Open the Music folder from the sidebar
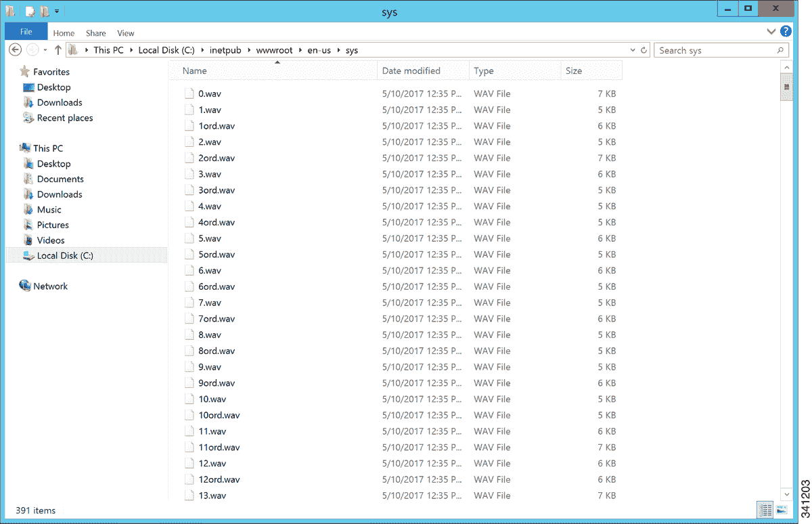Image resolution: width=812 pixels, height=524 pixels. [47, 209]
